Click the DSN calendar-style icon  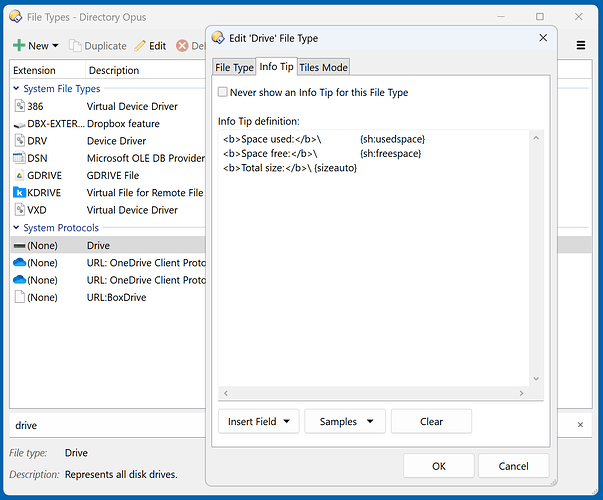click(x=19, y=158)
